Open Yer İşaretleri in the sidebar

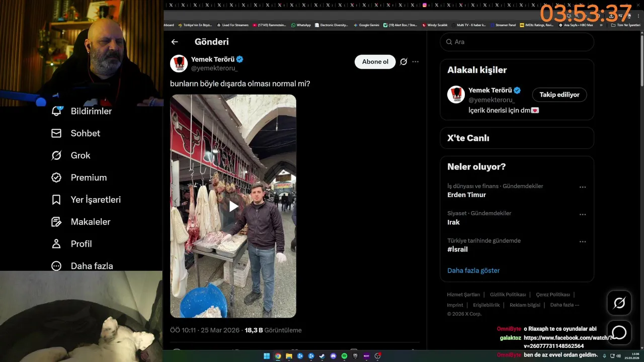coord(86,200)
